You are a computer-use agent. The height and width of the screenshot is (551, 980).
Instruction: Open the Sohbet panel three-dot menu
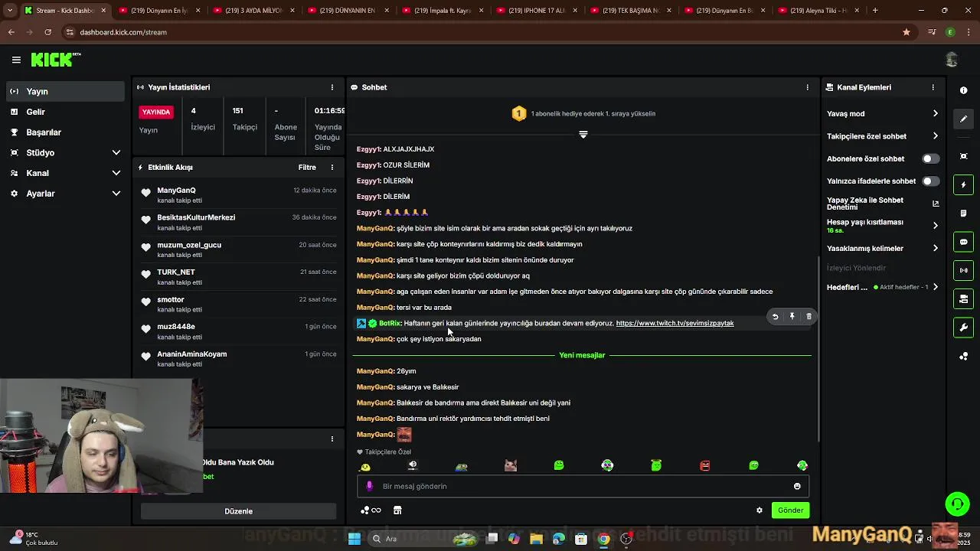[807, 87]
